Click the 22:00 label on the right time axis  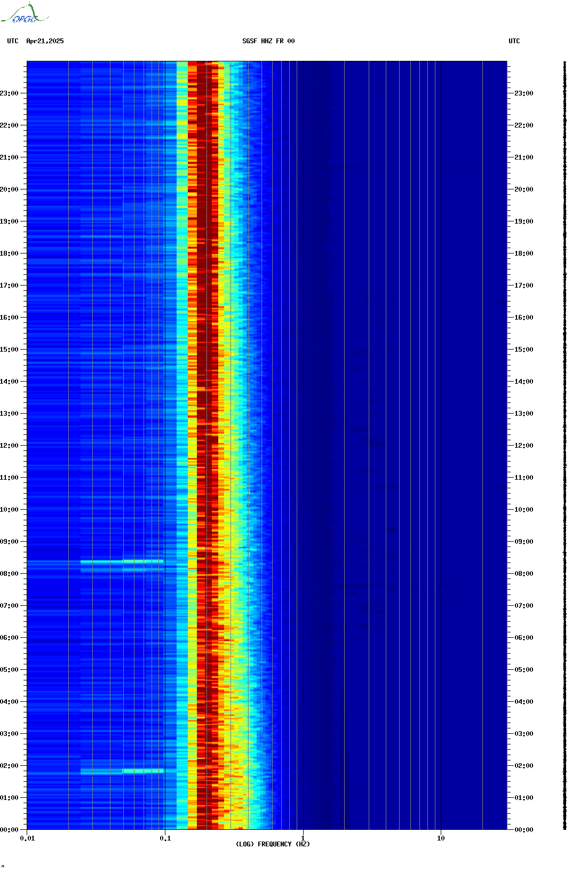(x=524, y=125)
